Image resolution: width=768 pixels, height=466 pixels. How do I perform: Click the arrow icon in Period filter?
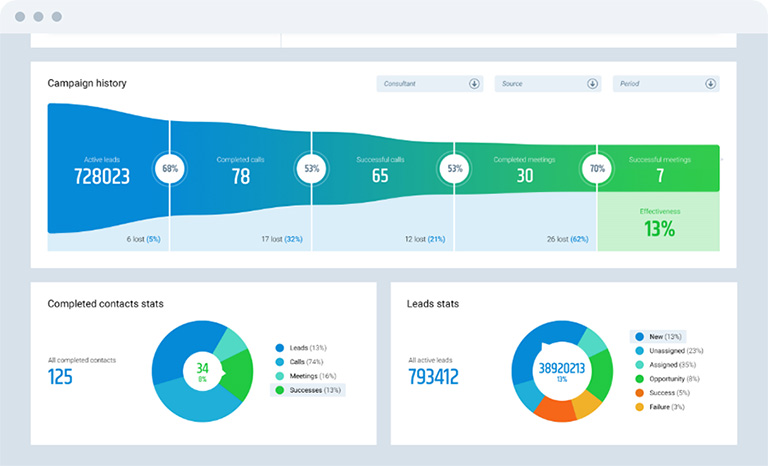click(710, 84)
